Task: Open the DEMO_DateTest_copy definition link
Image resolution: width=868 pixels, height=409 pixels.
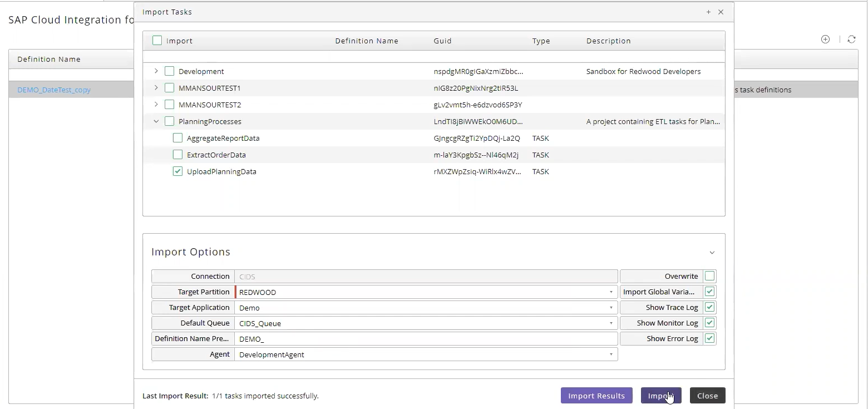Action: (54, 90)
